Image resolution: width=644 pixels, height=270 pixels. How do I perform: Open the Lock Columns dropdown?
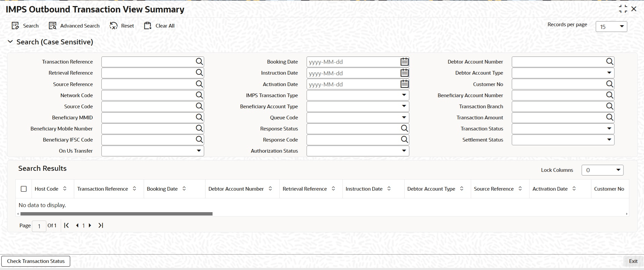(x=602, y=170)
